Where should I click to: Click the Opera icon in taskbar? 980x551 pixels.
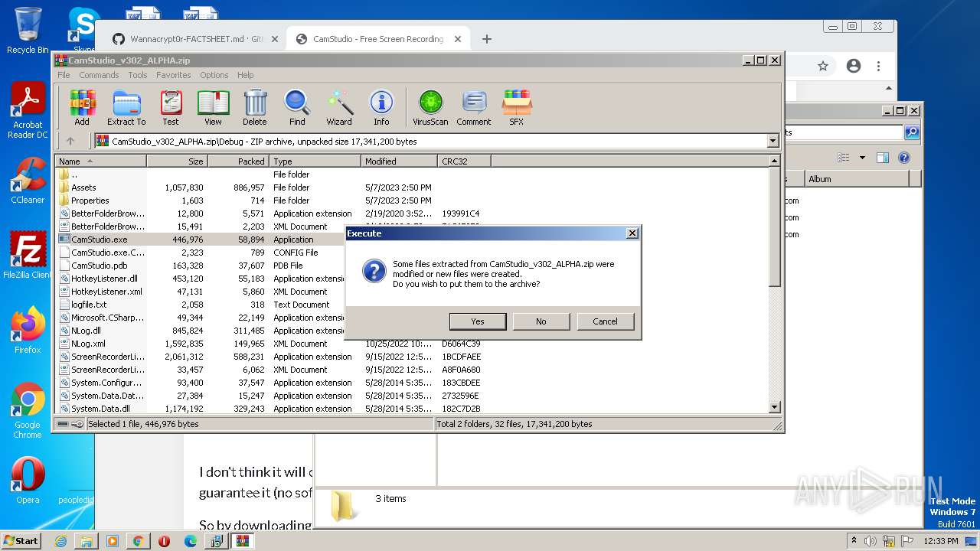pos(164,541)
